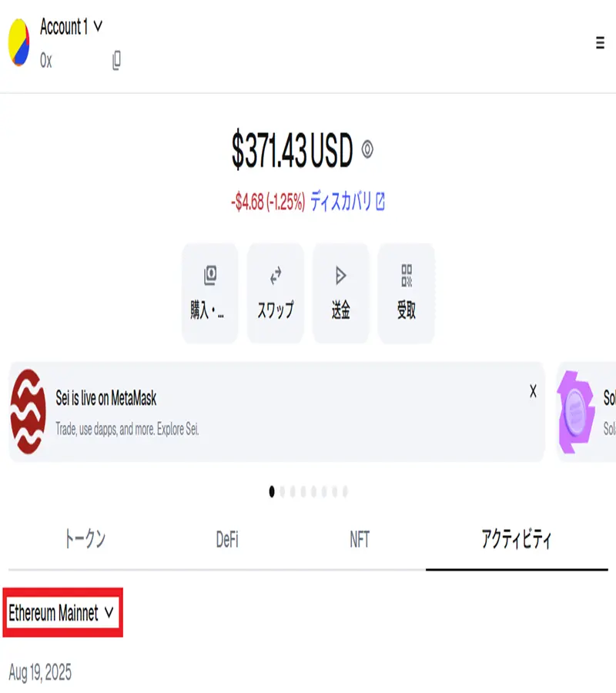Switch to the トークン tab

pyautogui.click(x=85, y=539)
